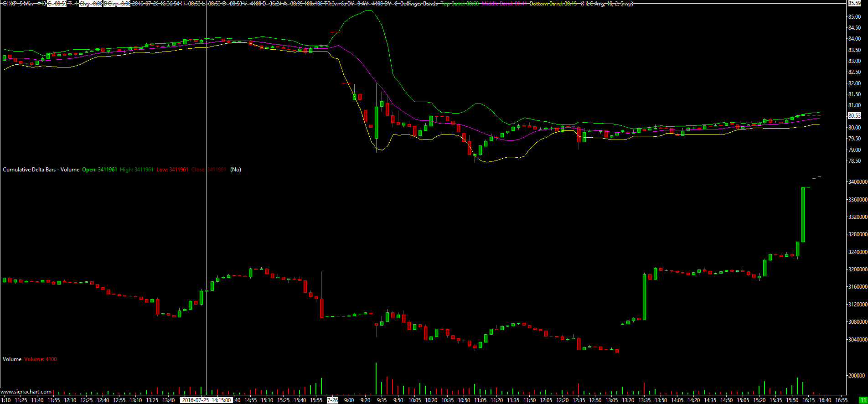Click the 9:35 label on time axis
Screen dimensions: 868x404
point(382,400)
